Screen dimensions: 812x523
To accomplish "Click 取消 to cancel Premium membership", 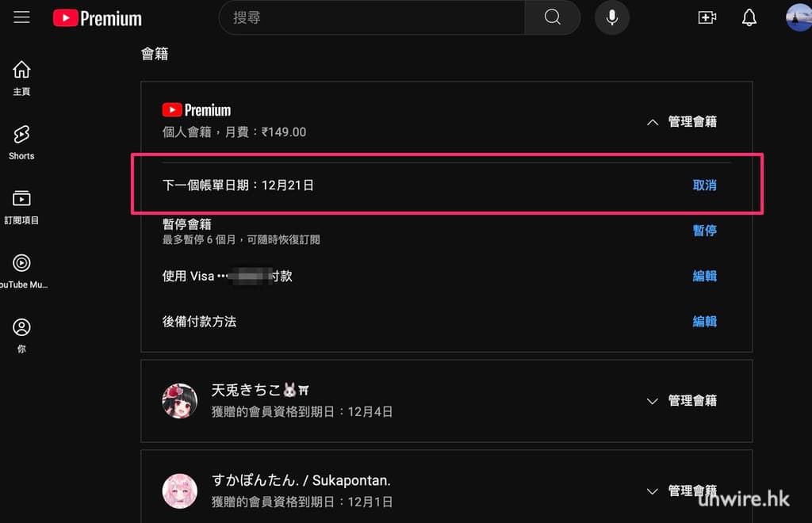I will pyautogui.click(x=704, y=185).
